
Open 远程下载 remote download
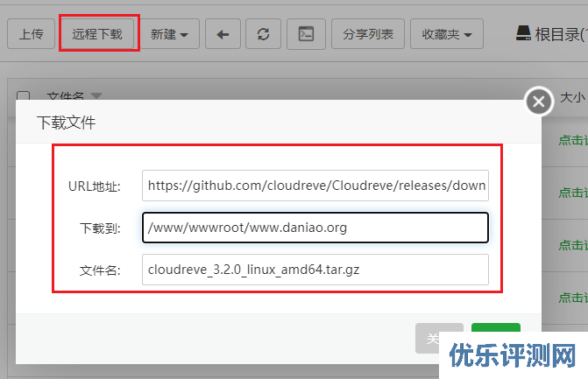pyautogui.click(x=97, y=34)
